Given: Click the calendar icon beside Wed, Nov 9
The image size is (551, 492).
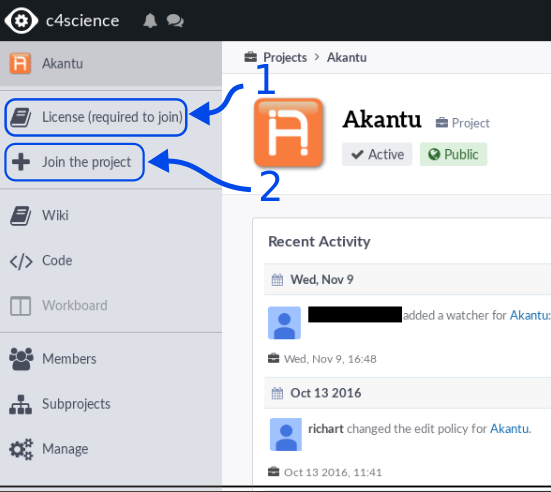Looking at the screenshot, I should coord(277,280).
